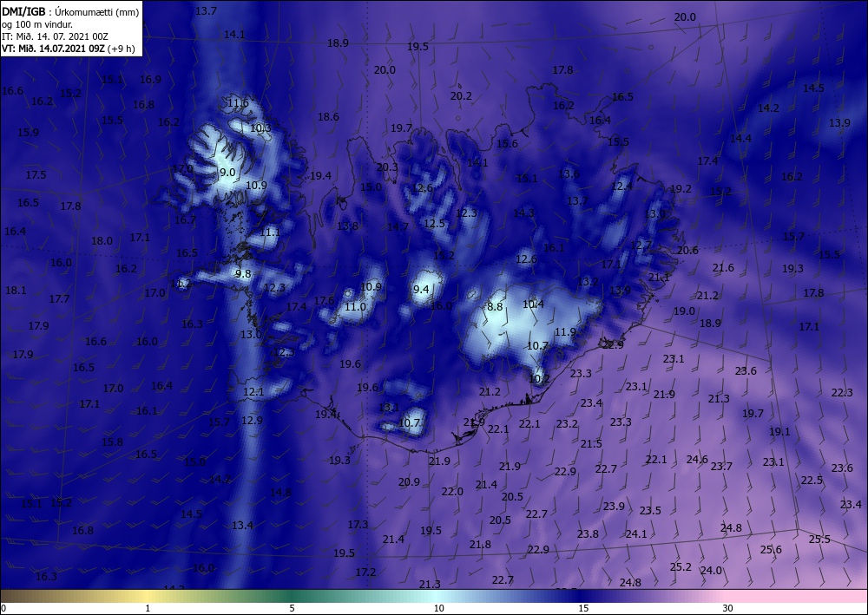The width and height of the screenshot is (868, 615).
Task: Click the map value 11.1
Action: tap(270, 232)
